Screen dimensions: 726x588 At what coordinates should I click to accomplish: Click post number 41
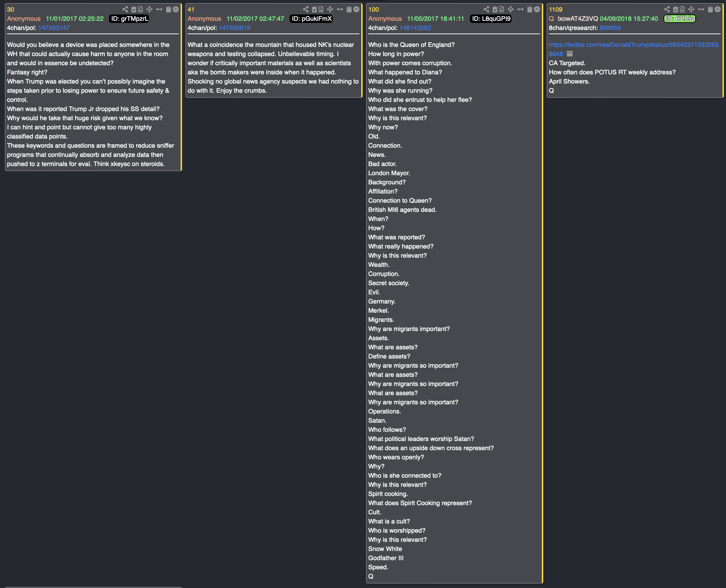pyautogui.click(x=191, y=10)
